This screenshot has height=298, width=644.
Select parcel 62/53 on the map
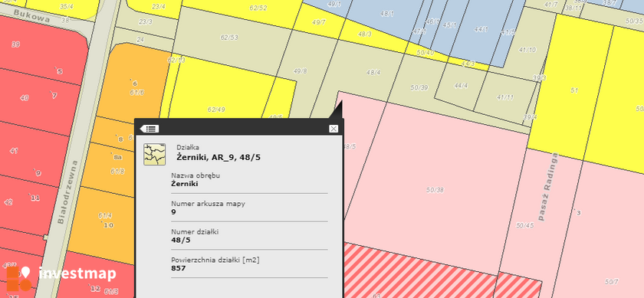click(x=229, y=38)
